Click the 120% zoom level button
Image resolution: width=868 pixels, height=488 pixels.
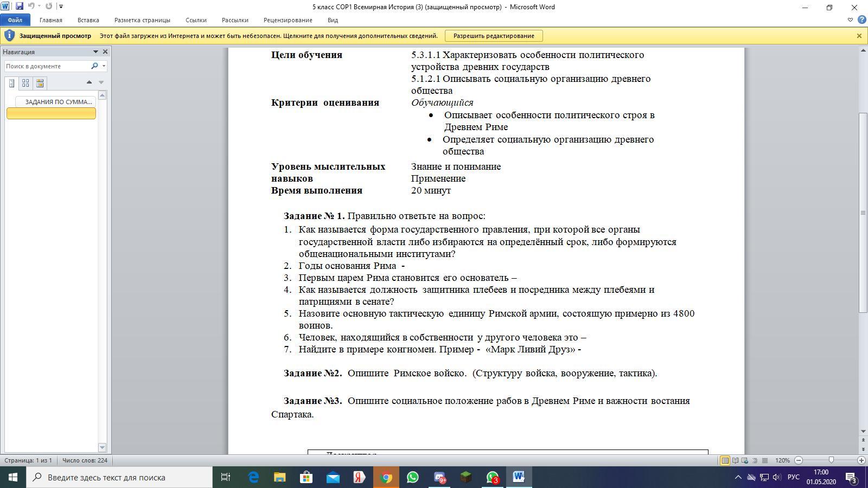click(x=782, y=460)
